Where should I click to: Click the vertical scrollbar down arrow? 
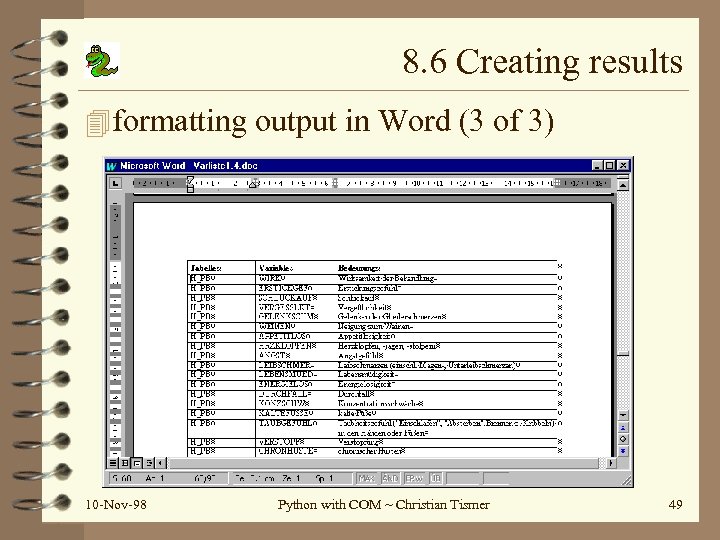(623, 415)
